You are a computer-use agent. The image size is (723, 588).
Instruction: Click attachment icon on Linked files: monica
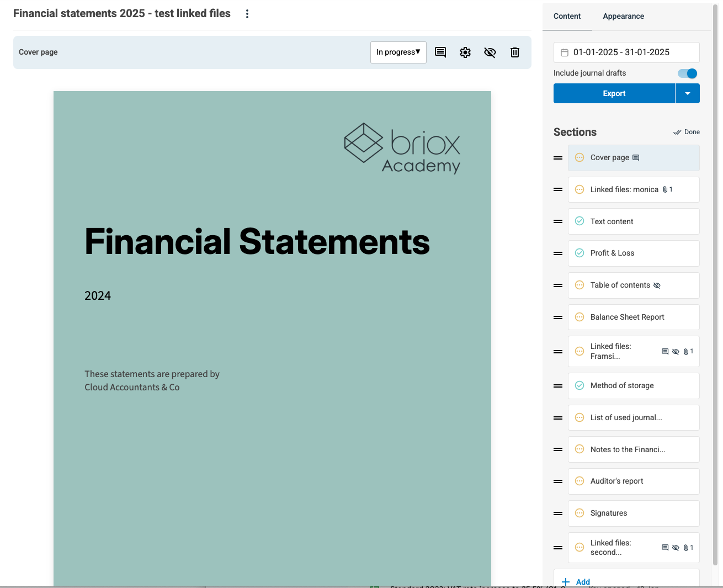[666, 189]
